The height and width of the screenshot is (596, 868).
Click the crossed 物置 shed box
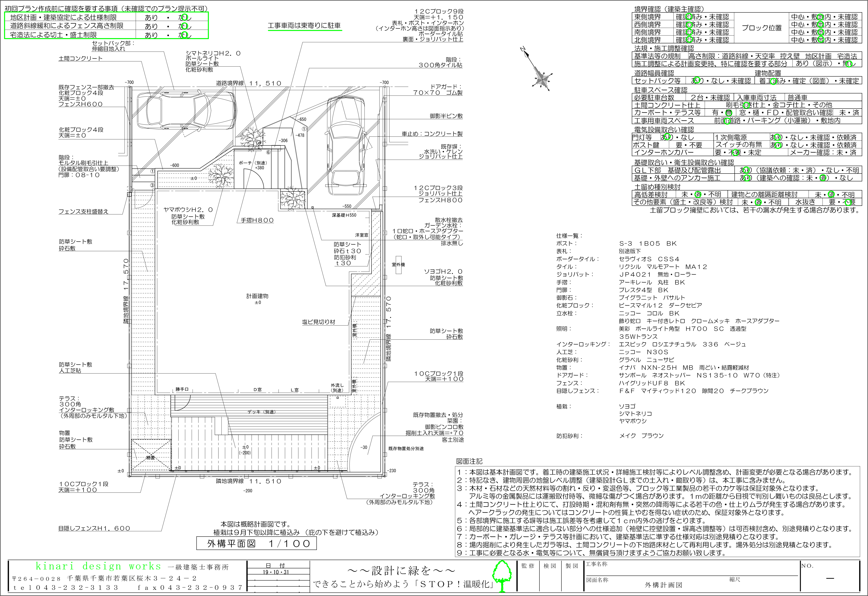click(151, 455)
